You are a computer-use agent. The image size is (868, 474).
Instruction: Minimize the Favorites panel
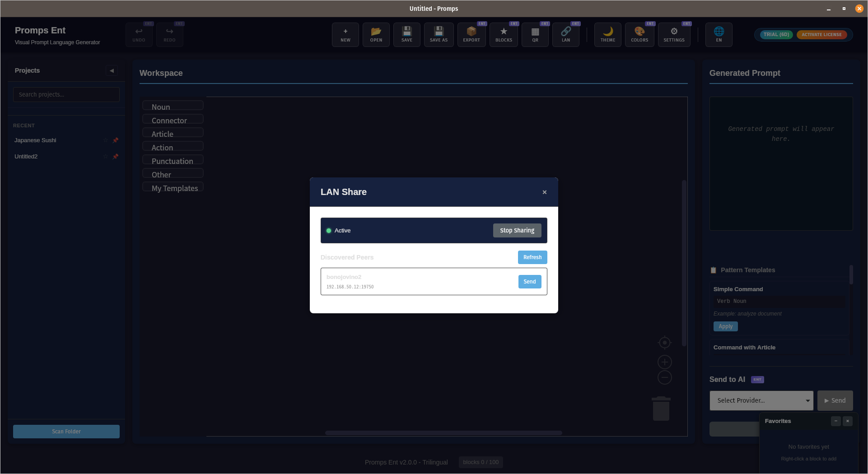[x=836, y=421]
